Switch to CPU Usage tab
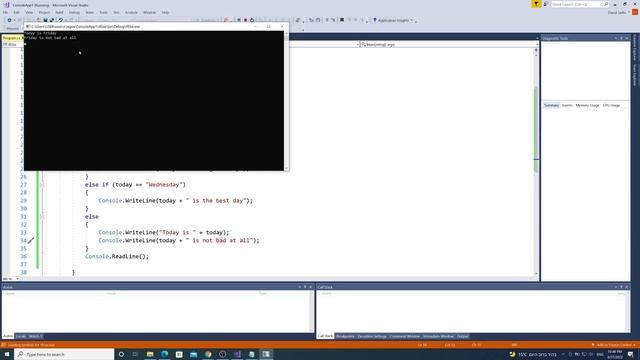This screenshot has height=360, width=640. [x=611, y=105]
